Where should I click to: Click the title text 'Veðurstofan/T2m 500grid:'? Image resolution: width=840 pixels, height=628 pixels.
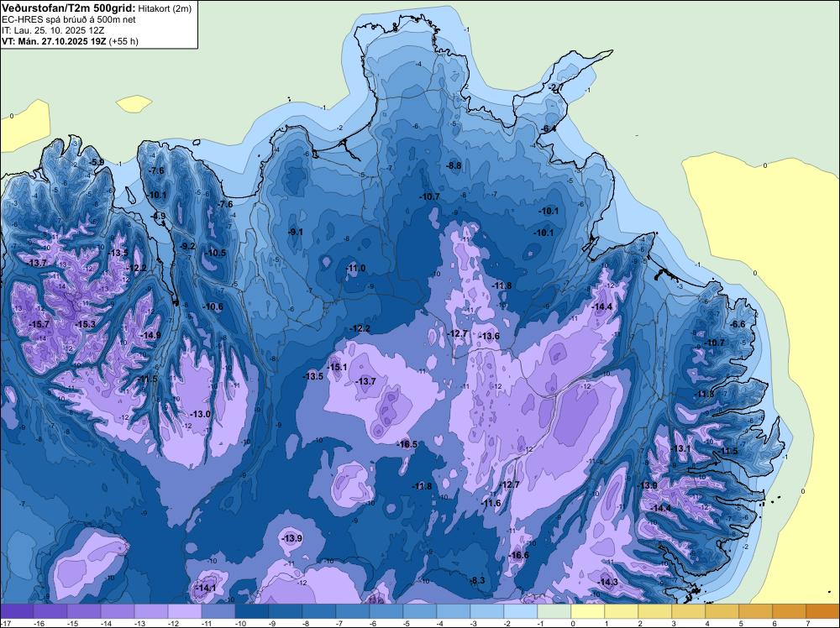click(69, 8)
